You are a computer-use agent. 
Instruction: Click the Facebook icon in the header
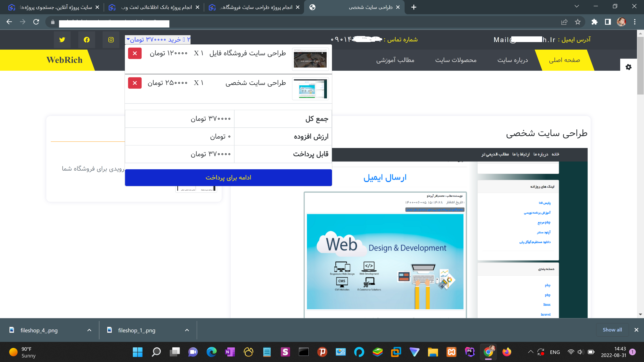point(87,40)
